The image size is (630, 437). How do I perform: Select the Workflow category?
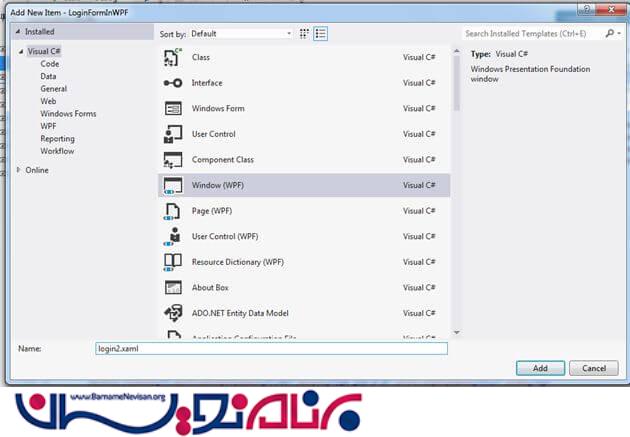tap(57, 151)
